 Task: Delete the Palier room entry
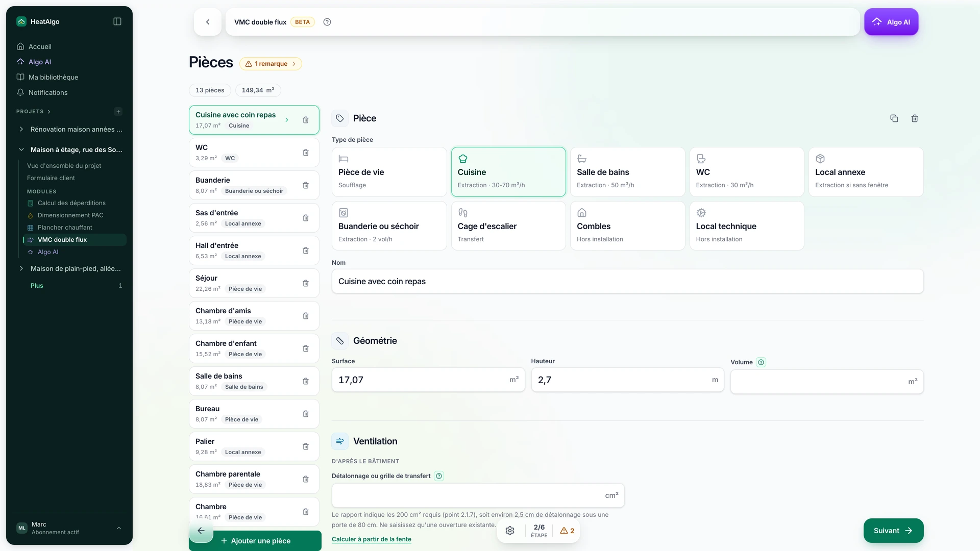point(306,446)
